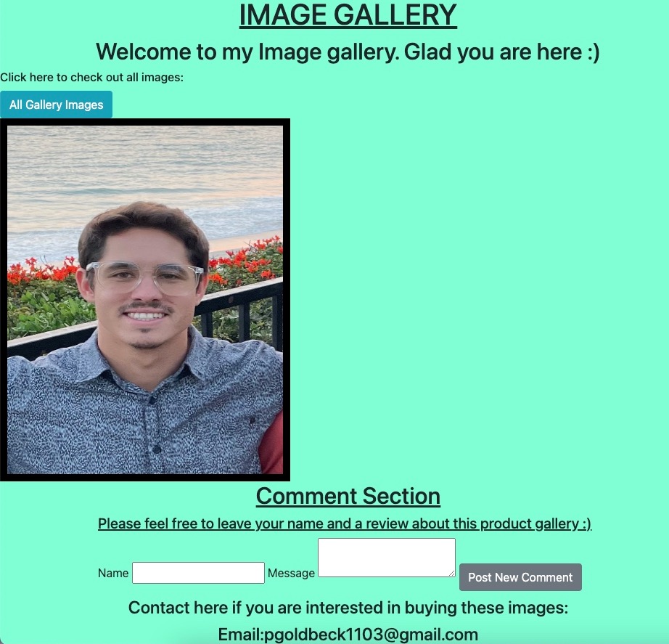Click the Message box resize handle
Viewport: 669px width, 644px height.
coord(452,574)
